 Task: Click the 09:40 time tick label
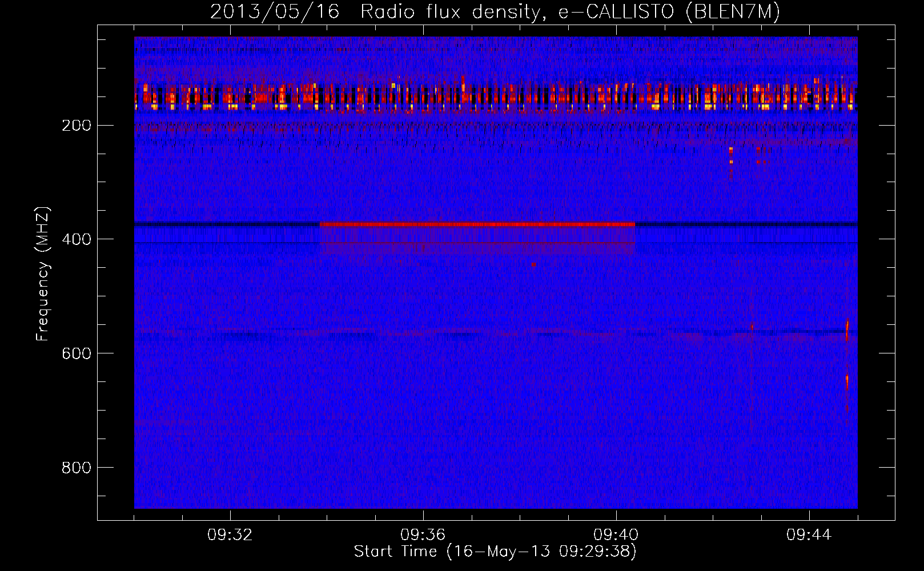click(x=616, y=535)
